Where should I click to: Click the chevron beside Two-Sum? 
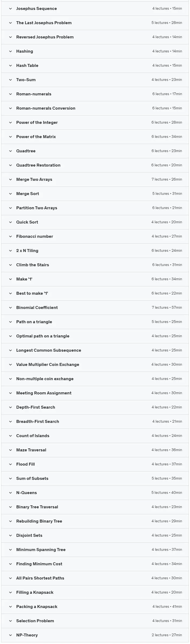click(10, 80)
